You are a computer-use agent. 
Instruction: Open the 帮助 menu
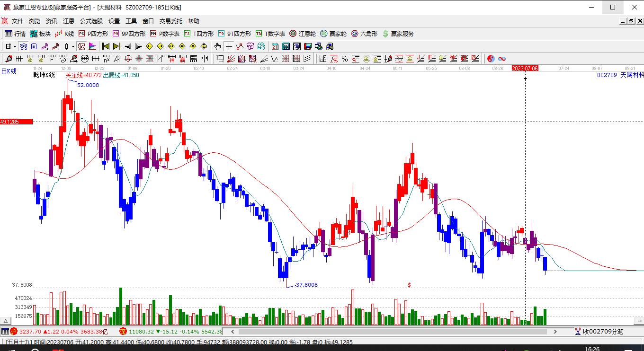tap(194, 21)
